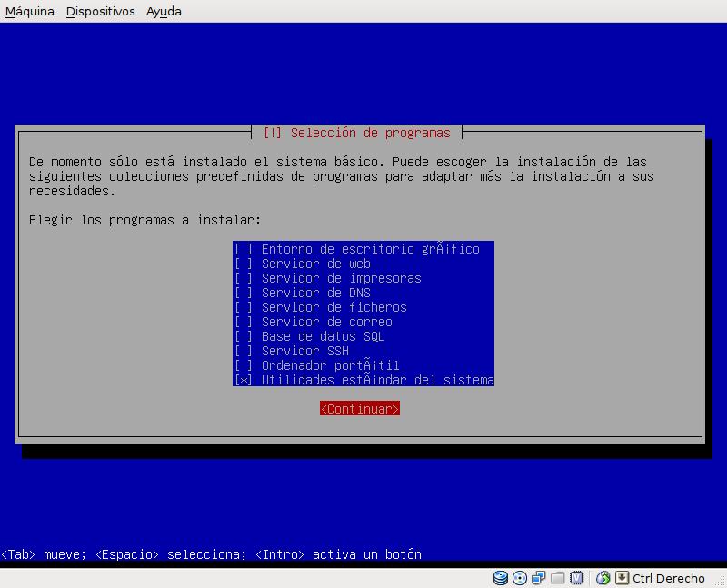Click the window resize grip at corner

click(x=720, y=582)
